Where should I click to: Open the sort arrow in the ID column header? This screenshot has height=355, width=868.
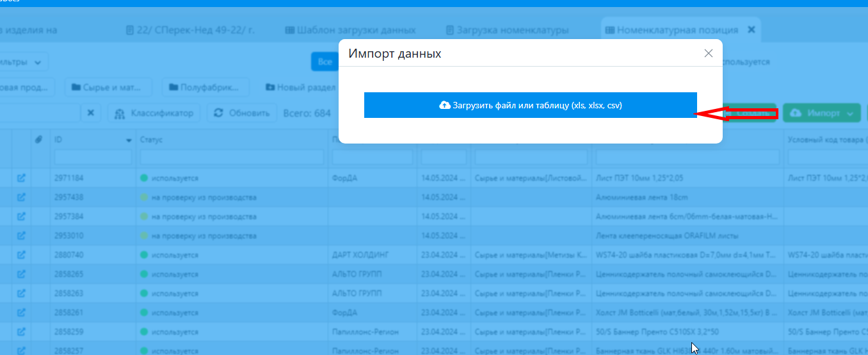[x=129, y=140]
